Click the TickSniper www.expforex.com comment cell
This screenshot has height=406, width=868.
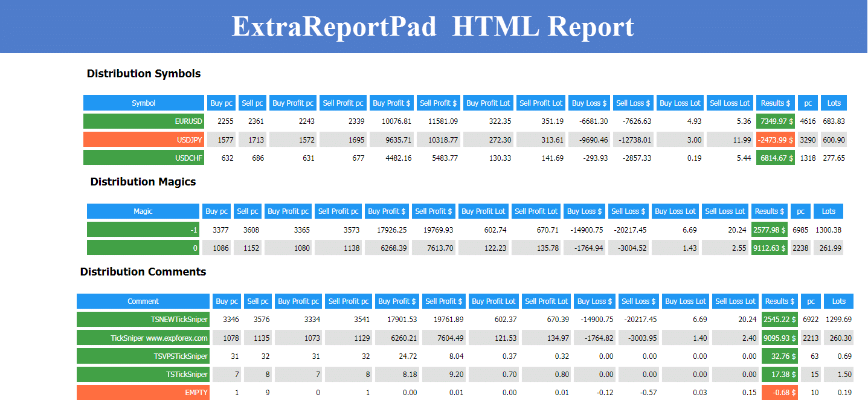click(143, 338)
